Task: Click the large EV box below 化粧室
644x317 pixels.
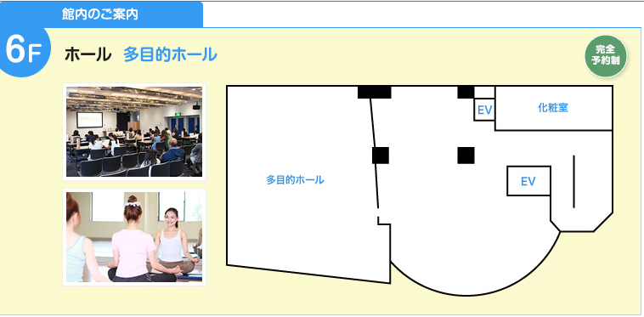Action: [x=528, y=181]
